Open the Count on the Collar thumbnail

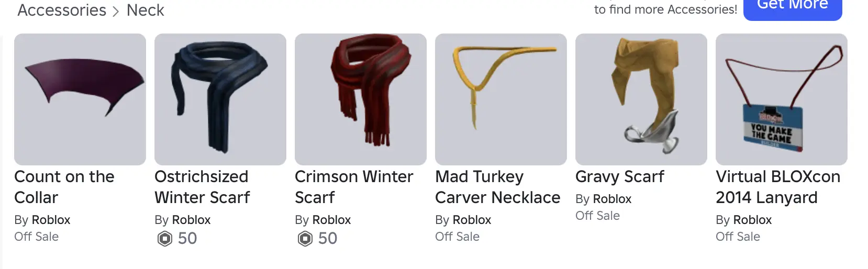tap(80, 99)
